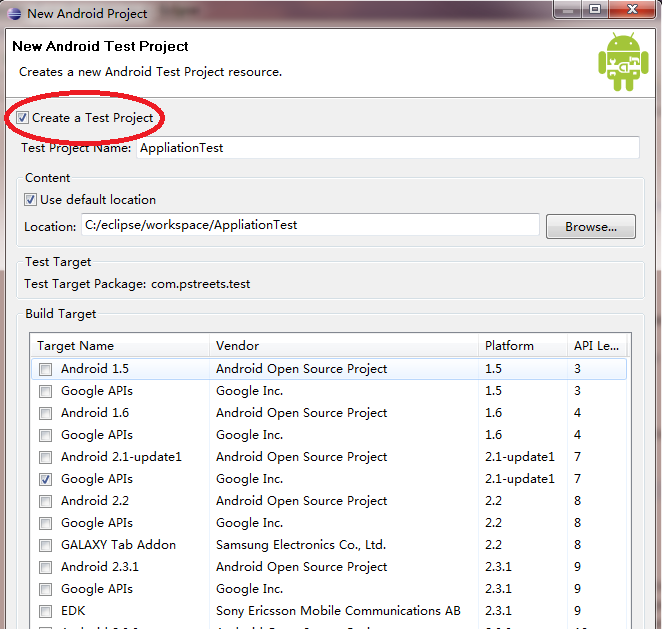Check the Android 2.1-update1 target
Image resolution: width=662 pixels, height=629 pixels.
tap(45, 457)
